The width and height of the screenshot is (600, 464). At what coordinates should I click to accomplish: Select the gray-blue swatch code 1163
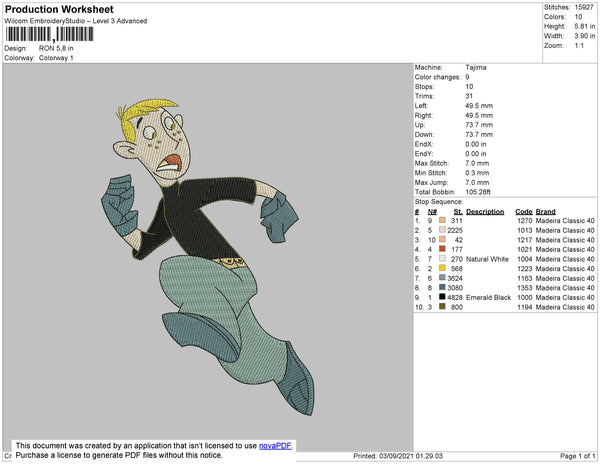point(442,278)
